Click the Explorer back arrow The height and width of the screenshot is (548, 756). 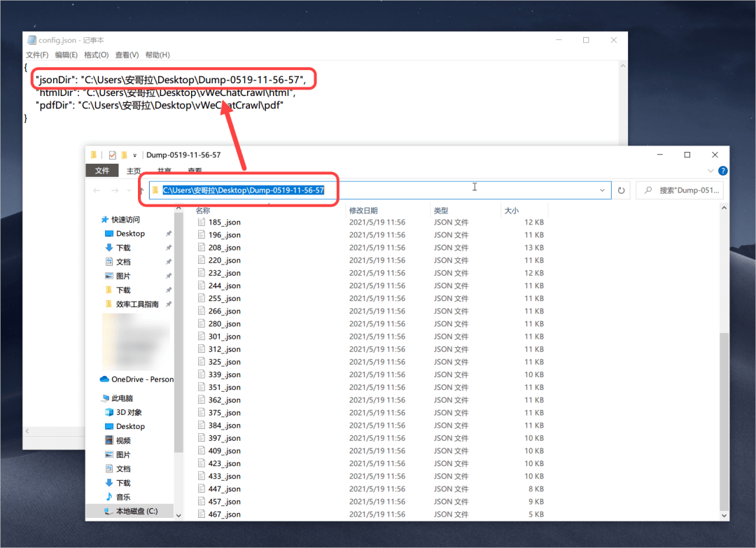(97, 190)
